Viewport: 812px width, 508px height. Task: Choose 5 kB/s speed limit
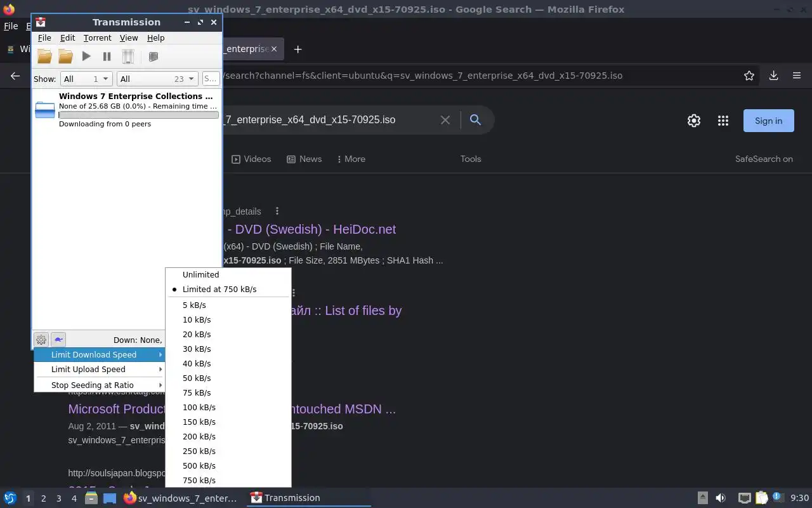[228, 305]
